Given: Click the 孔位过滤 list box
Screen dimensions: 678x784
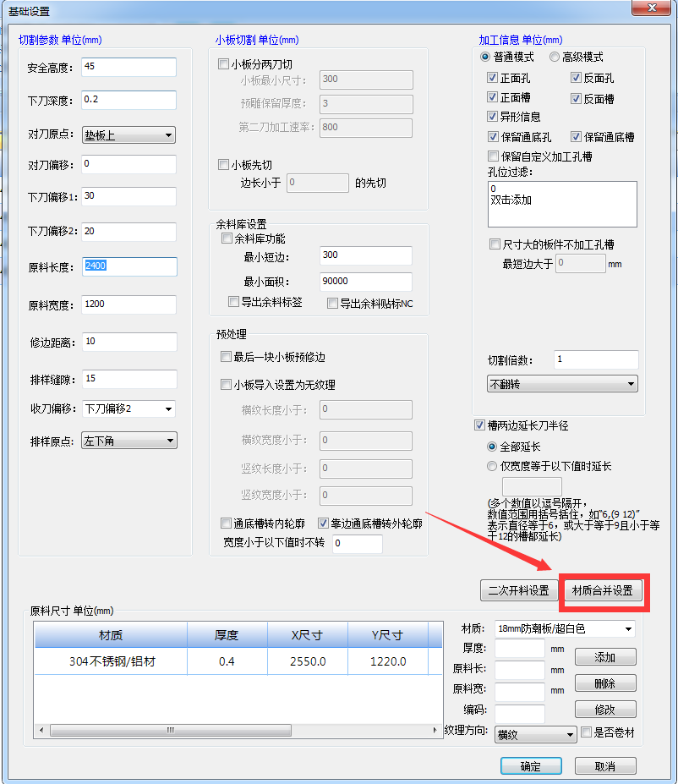Looking at the screenshot, I should [562, 204].
